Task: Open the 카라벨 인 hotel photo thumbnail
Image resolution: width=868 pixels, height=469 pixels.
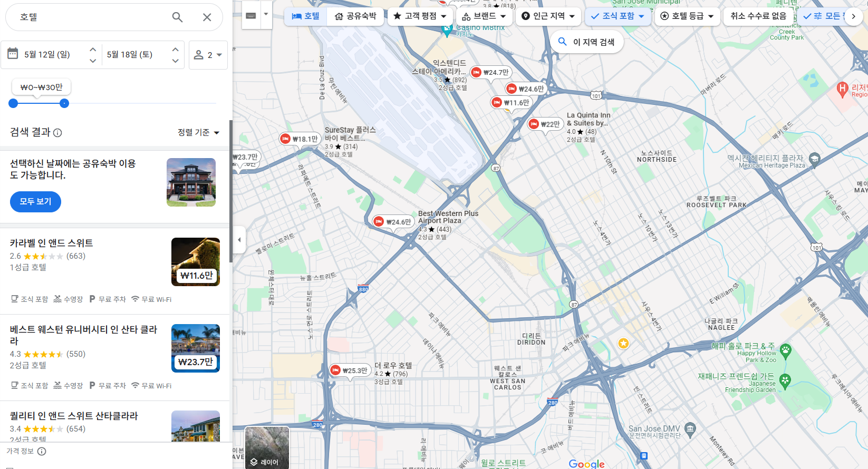Action: click(x=196, y=262)
